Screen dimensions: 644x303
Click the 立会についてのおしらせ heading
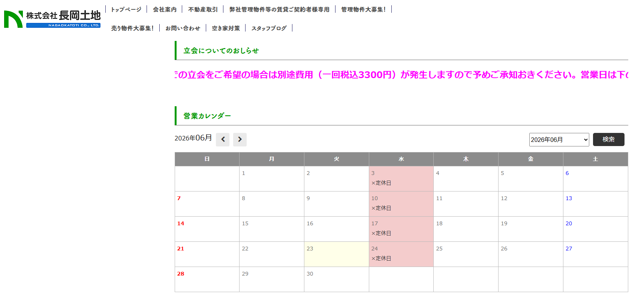[x=221, y=51]
